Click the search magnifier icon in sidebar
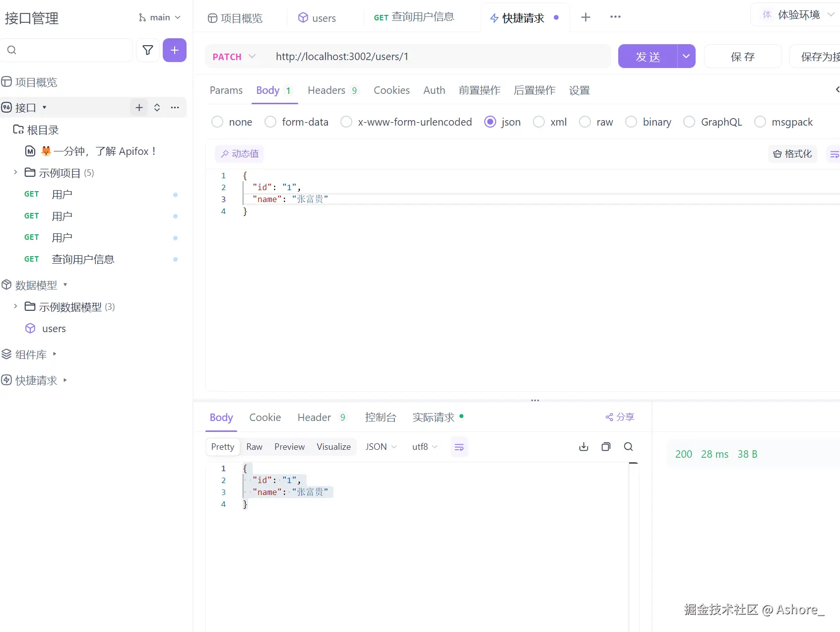 [x=12, y=50]
